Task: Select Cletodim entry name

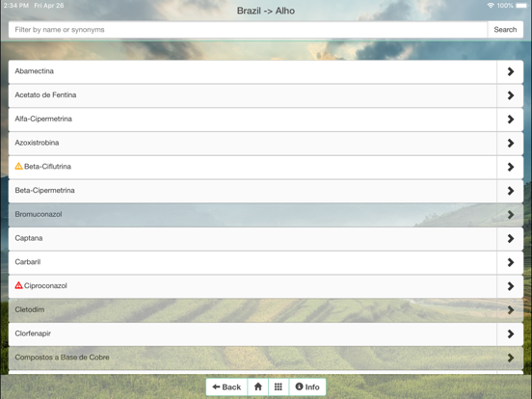Action: [30, 309]
